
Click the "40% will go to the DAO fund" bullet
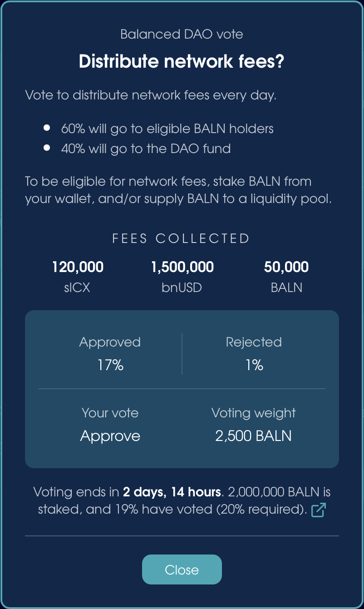[x=146, y=149]
